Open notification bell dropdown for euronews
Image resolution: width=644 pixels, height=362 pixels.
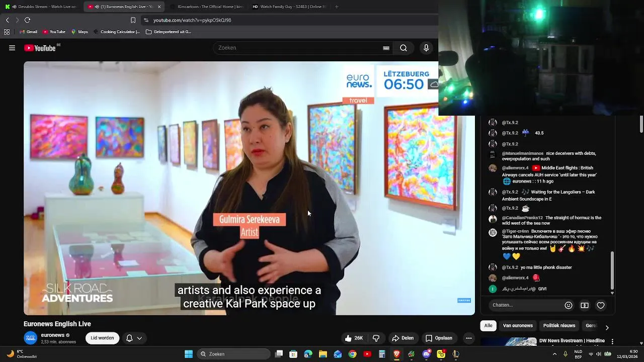tap(134, 338)
